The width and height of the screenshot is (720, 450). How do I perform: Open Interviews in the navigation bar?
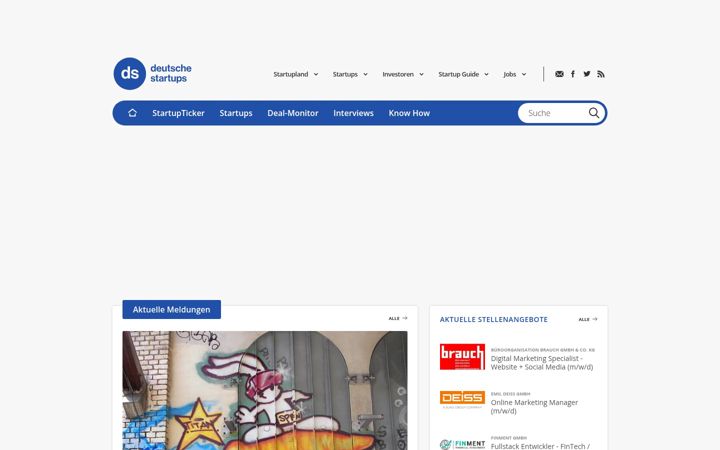click(353, 113)
